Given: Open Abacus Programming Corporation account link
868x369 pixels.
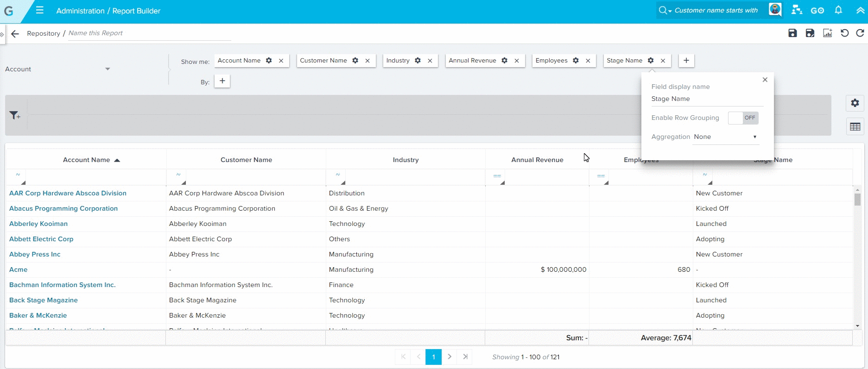Looking at the screenshot, I should click(63, 208).
